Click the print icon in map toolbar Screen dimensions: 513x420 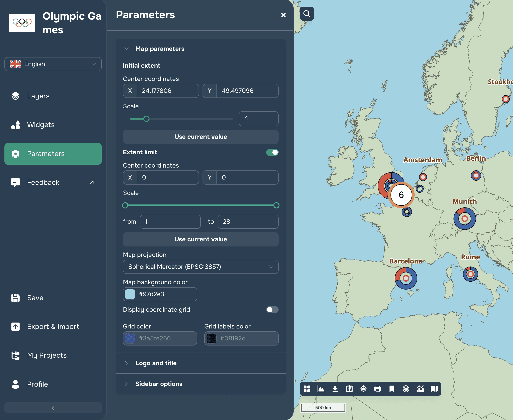(x=377, y=389)
